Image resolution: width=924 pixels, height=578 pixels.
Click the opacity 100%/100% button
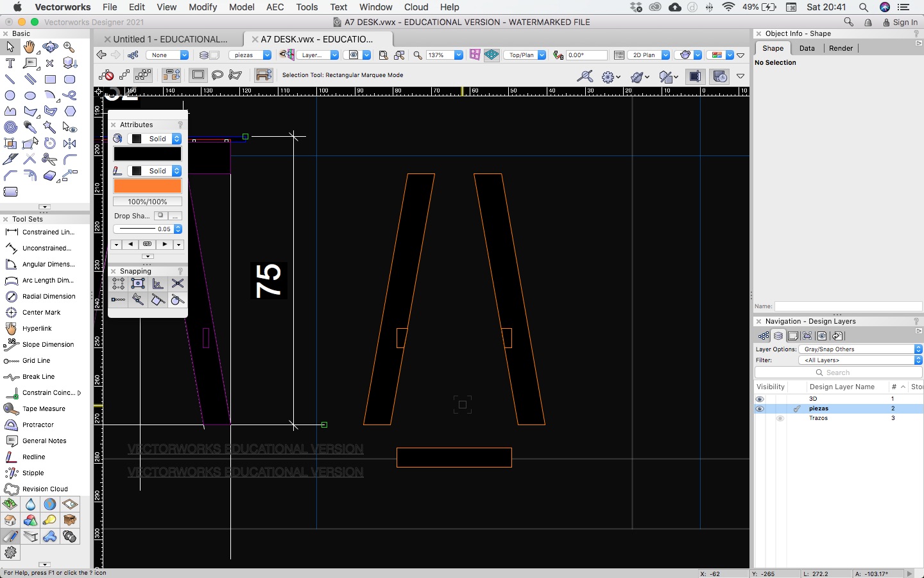148,202
